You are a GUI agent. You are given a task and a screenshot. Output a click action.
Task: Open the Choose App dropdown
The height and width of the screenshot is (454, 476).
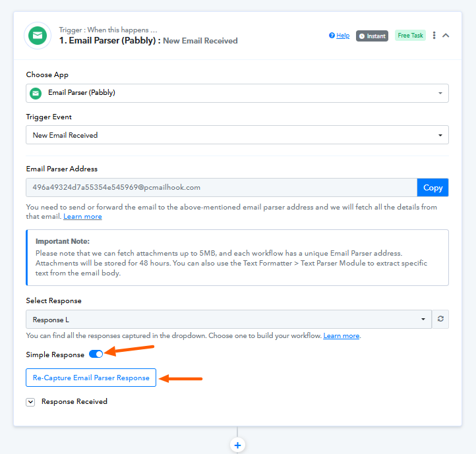pyautogui.click(x=237, y=93)
